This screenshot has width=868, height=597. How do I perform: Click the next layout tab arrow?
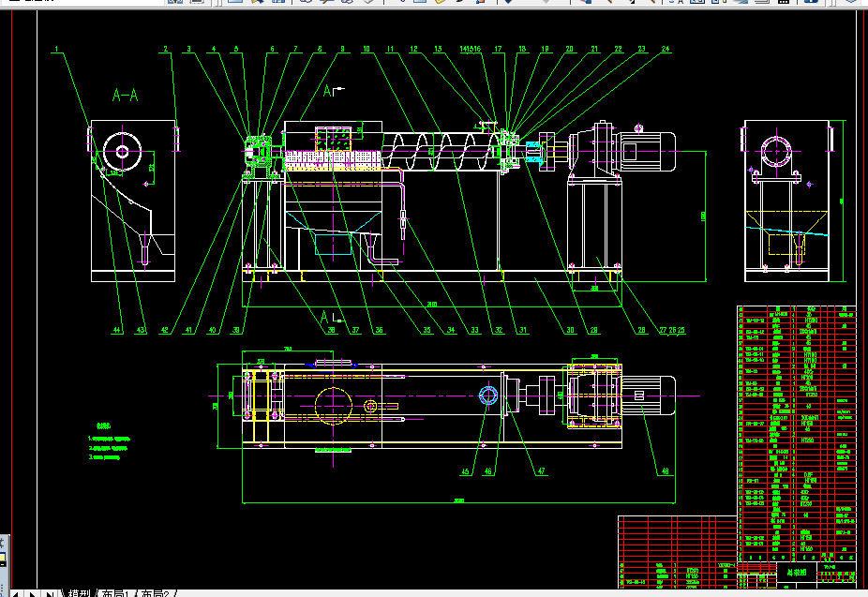[33, 594]
